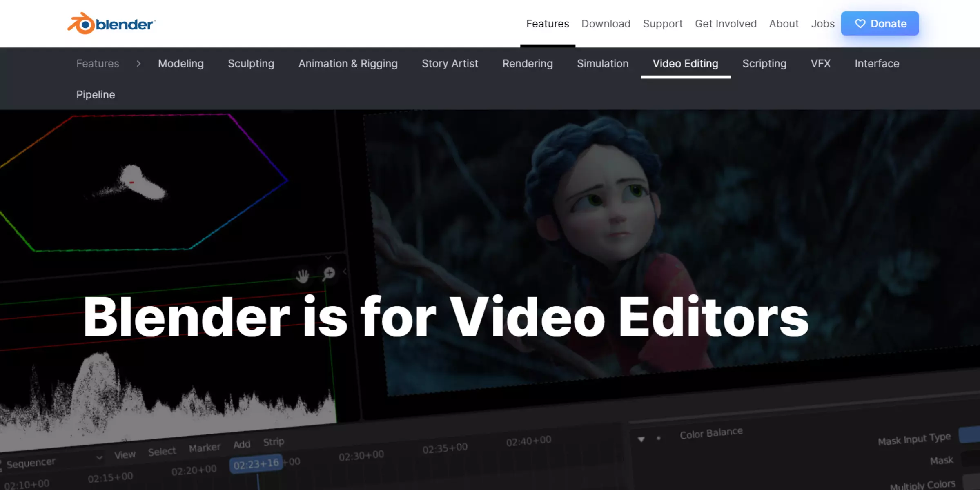Open the Support menu item
Screen dimensions: 980x490
point(663,24)
